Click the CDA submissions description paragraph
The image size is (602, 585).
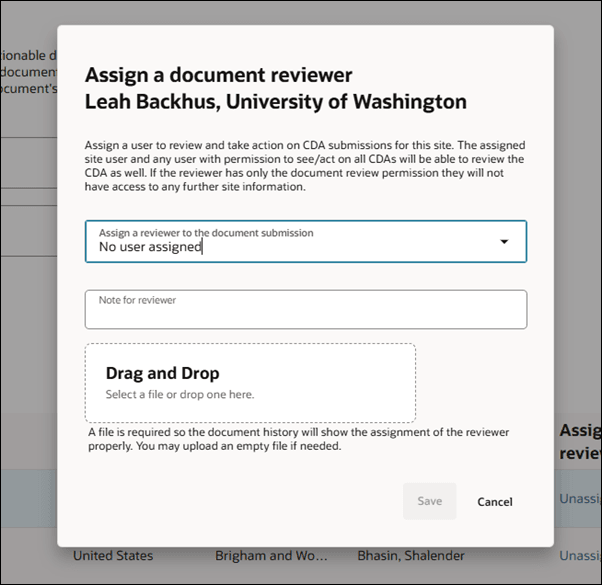(305, 166)
